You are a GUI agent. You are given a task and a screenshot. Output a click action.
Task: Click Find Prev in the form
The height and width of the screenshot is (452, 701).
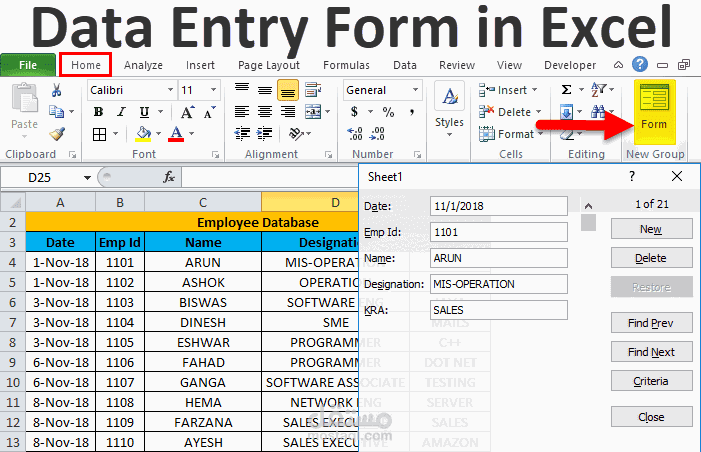pos(651,323)
